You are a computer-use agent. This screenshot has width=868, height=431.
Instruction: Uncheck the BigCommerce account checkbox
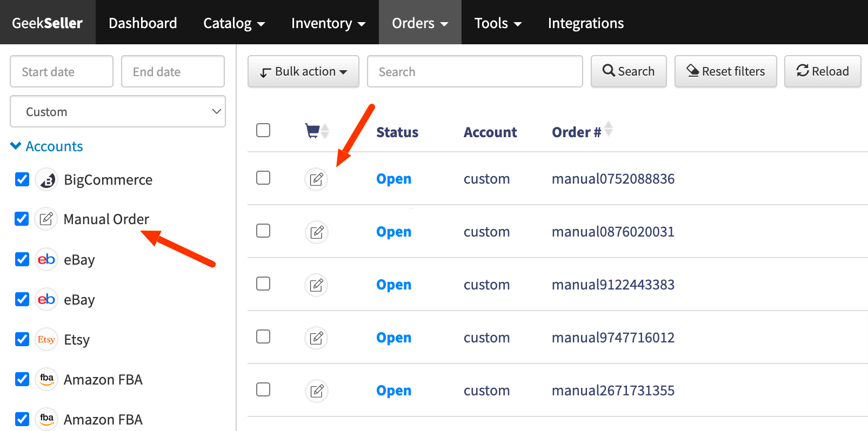[x=22, y=179]
